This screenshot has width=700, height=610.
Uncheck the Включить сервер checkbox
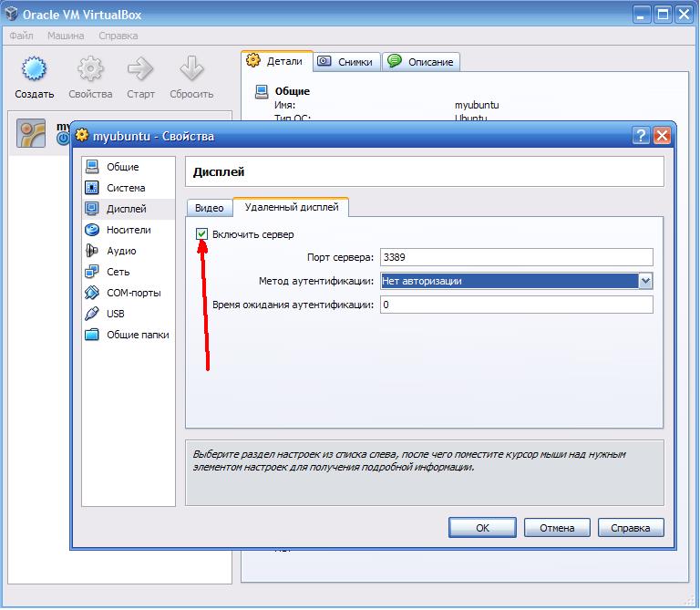click(201, 234)
